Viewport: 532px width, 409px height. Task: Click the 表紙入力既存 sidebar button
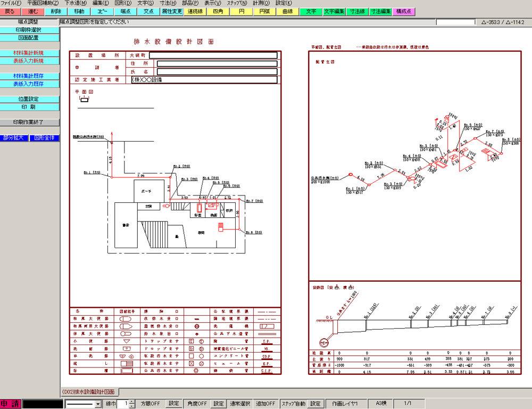[x=29, y=84]
